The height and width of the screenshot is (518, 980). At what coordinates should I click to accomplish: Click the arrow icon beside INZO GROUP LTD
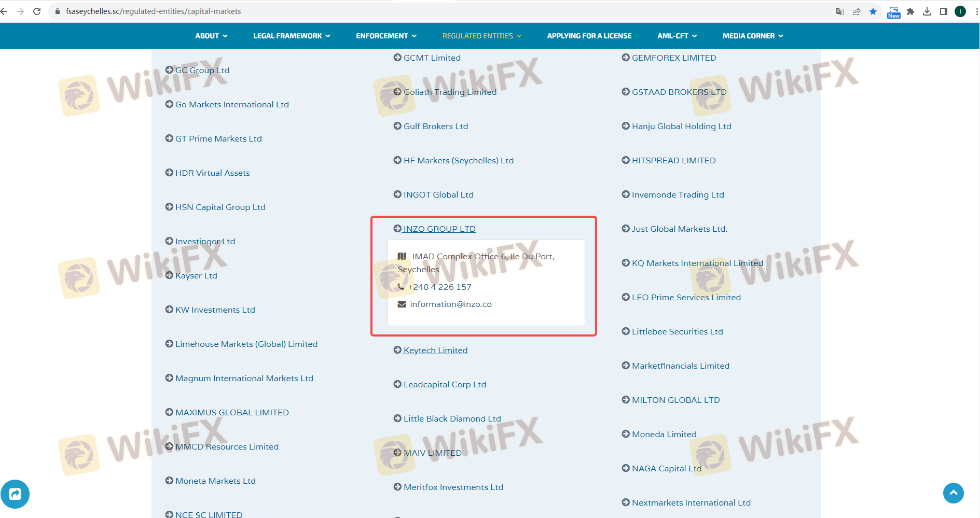(397, 229)
